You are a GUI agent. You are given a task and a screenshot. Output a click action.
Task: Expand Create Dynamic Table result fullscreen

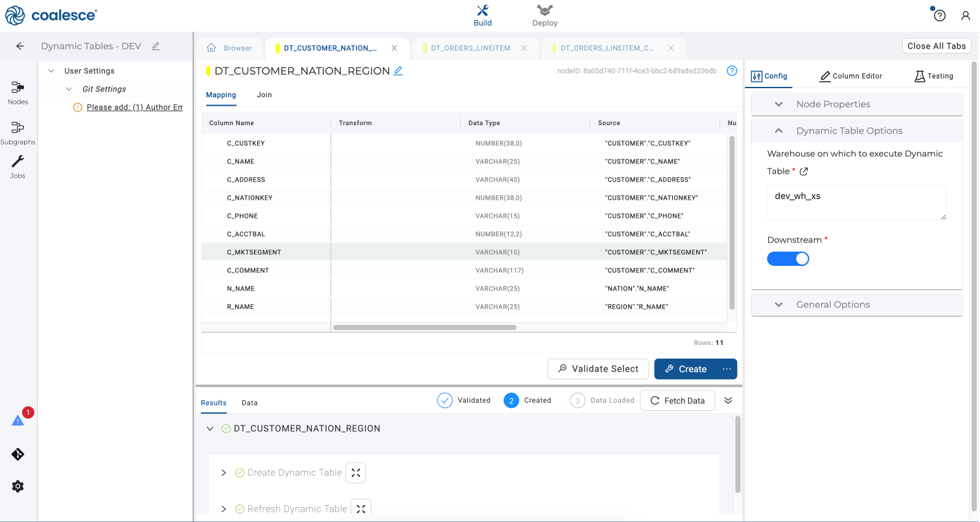point(356,473)
